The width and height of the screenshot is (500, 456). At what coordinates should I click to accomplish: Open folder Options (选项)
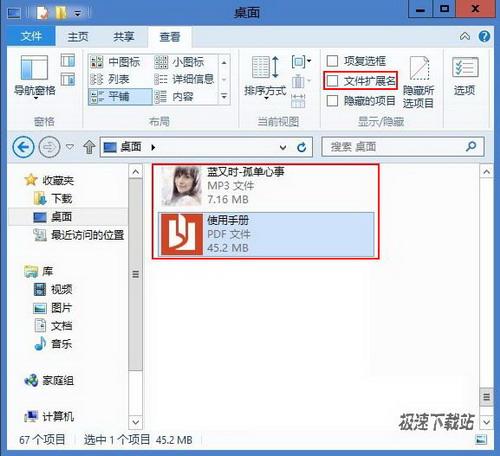(x=465, y=77)
